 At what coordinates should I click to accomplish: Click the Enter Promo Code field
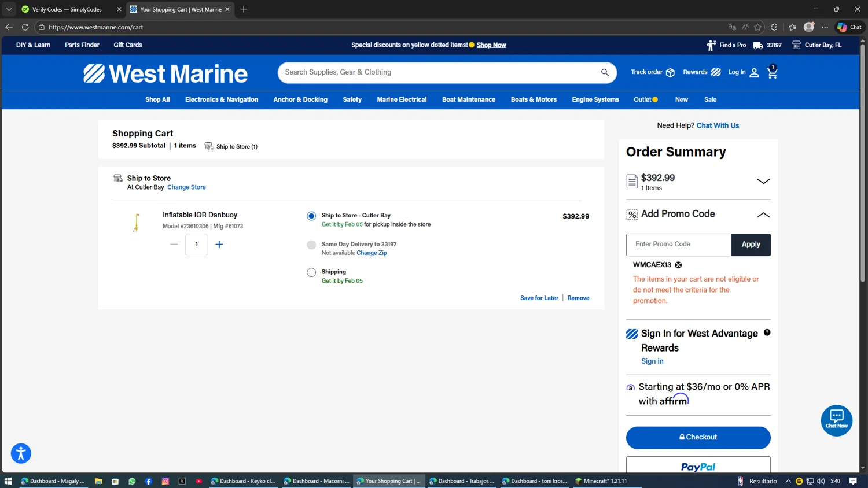pos(679,245)
